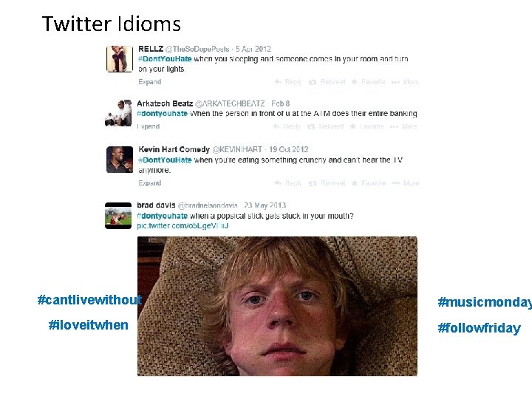Favorite the Kevin Hart Comedy tweet
This screenshot has width=532, height=399.
[368, 183]
